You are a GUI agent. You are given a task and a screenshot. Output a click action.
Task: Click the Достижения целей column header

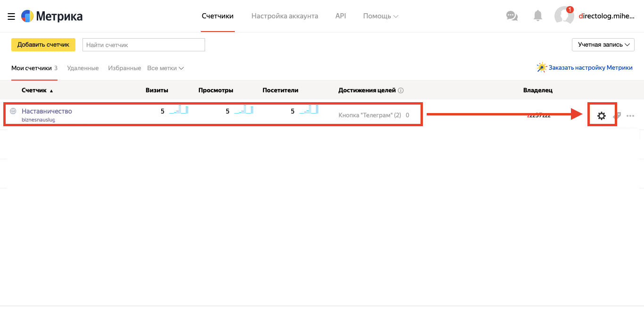click(x=367, y=90)
